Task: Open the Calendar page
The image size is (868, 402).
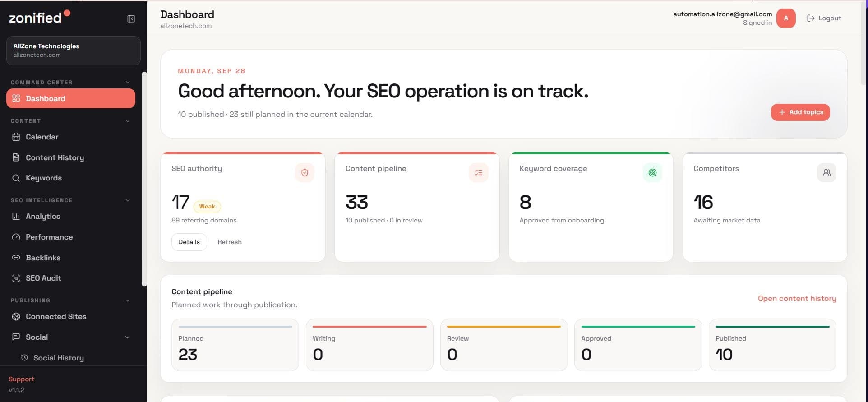Action: [71, 137]
